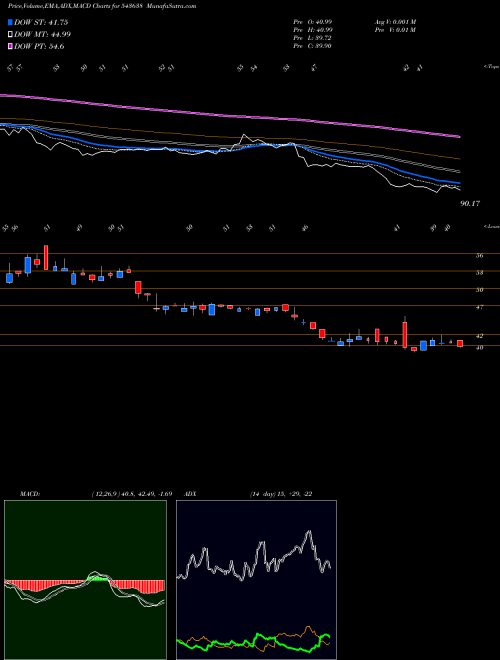500x660 pixels.
Task: Click ADX parameters '(14 day) 15, -29, -22'
Action: 281,494
